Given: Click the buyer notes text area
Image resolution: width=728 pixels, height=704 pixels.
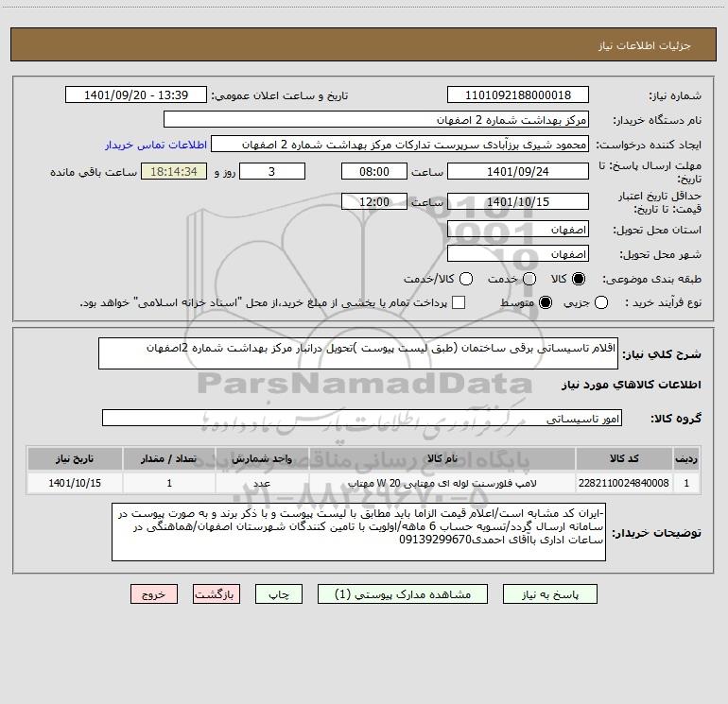Looking at the screenshot, I should click(x=359, y=532).
